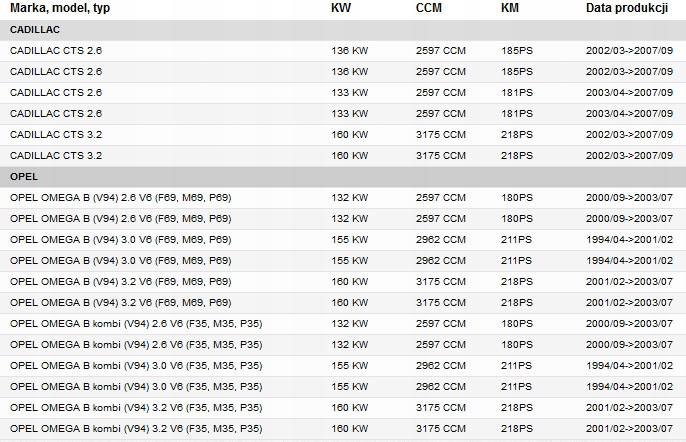
Task: Select the first 133 KW cell
Action: (350, 93)
